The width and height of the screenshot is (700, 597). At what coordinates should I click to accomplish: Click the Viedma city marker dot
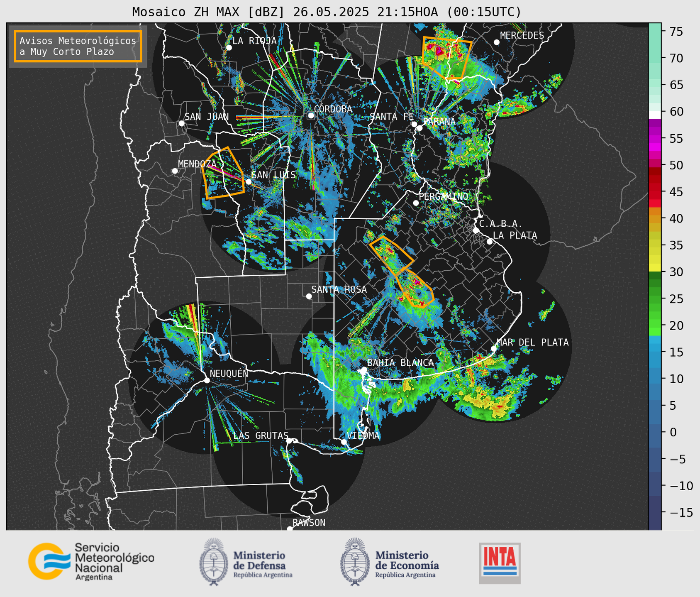pos(344,442)
